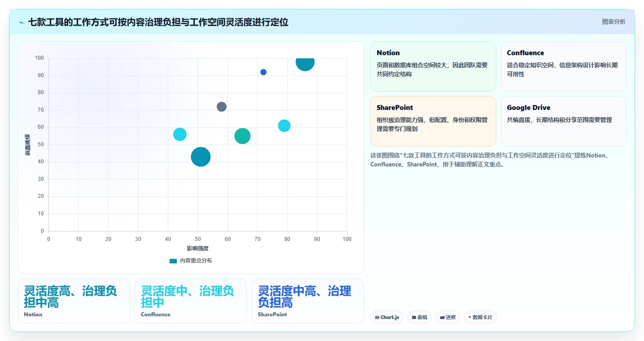Click the lightning icon beside the page title
Image resolution: width=644 pixels, height=341 pixels.
pyautogui.click(x=21, y=22)
